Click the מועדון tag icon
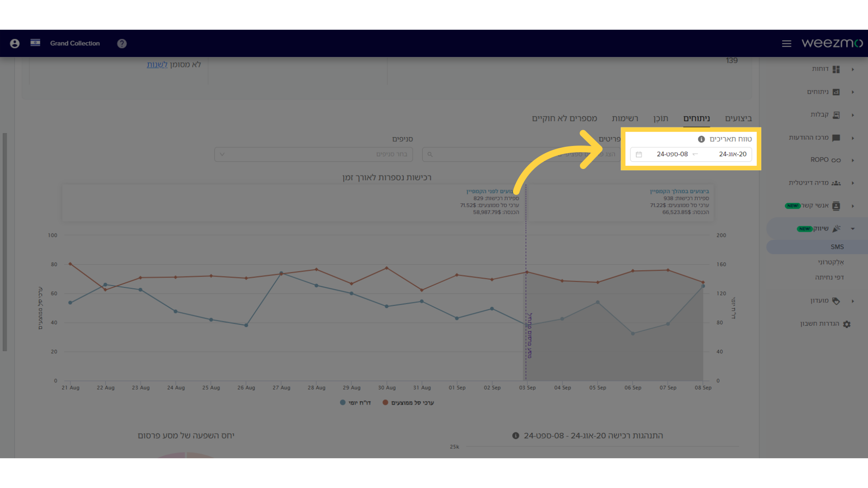 (836, 301)
